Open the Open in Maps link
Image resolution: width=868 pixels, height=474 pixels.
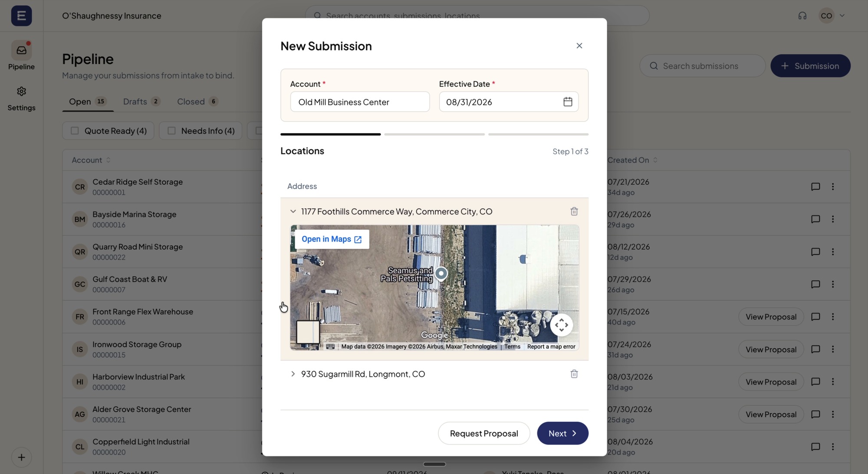pyautogui.click(x=332, y=239)
